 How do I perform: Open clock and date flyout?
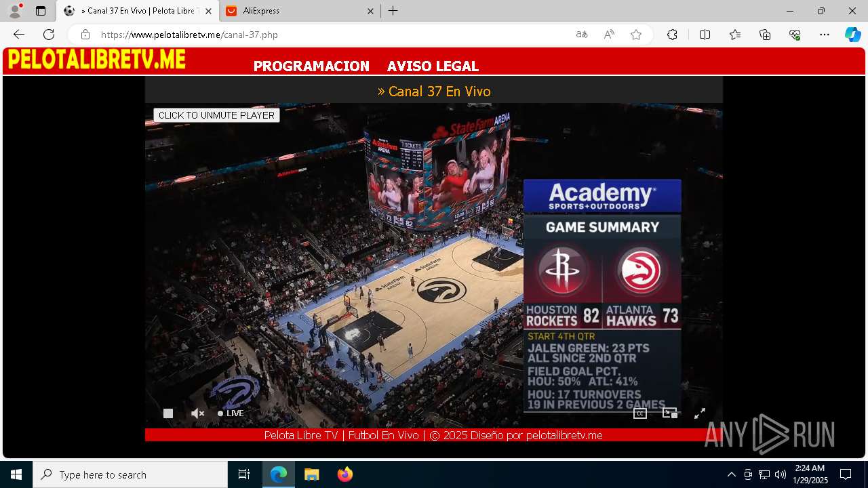810,474
